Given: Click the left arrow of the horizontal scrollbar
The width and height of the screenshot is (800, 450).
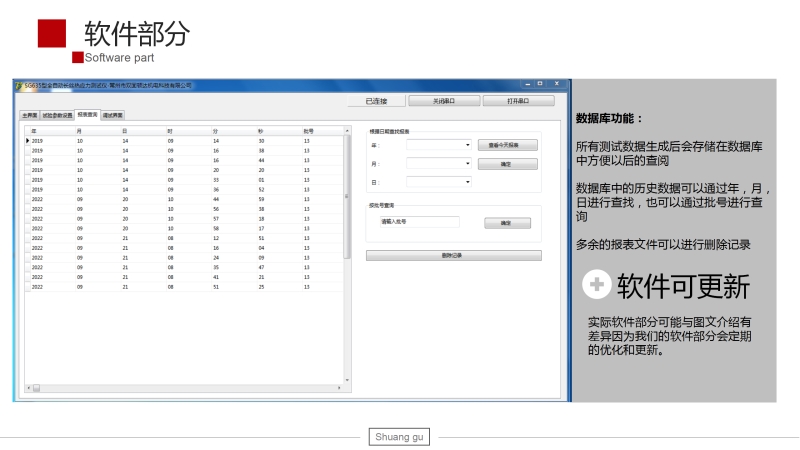Looking at the screenshot, I should 28,388.
